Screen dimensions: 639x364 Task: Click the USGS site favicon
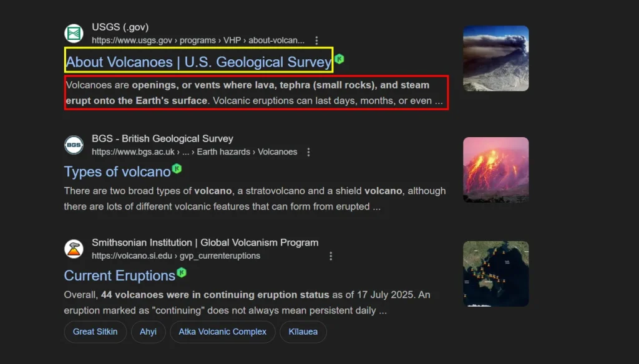74,34
